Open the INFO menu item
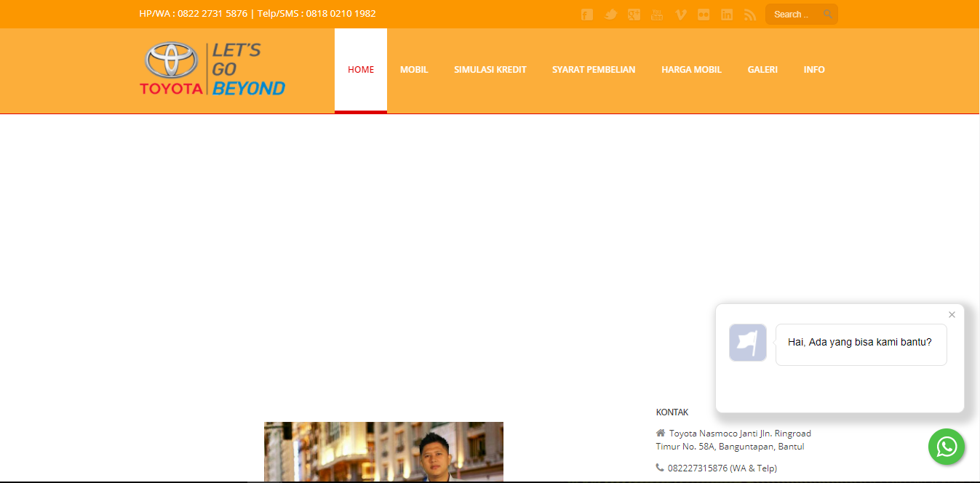 click(814, 70)
